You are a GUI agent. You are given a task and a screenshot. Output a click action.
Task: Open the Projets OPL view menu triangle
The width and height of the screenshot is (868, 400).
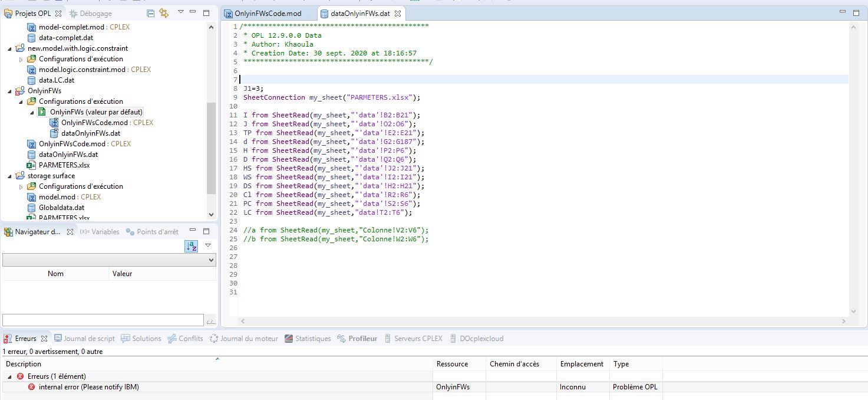pos(181,12)
